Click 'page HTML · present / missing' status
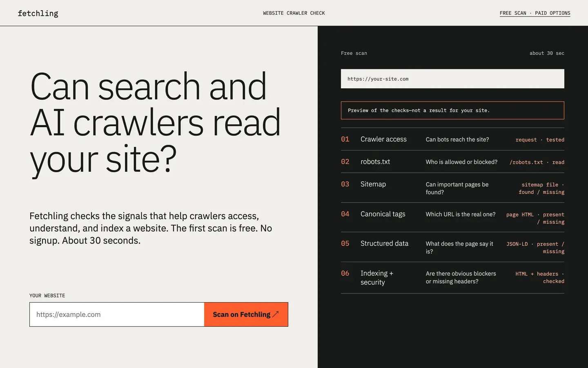Viewport: 588px width, 368px height. click(x=535, y=218)
